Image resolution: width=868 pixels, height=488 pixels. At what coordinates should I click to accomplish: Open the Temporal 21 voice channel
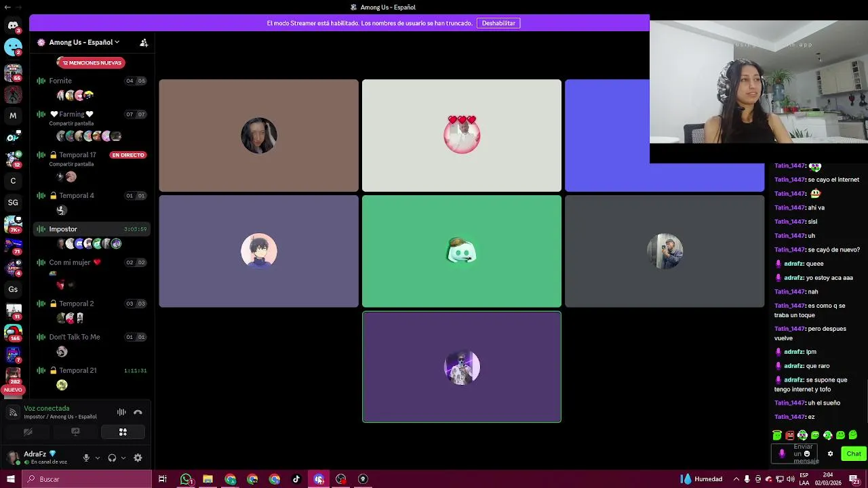click(x=92, y=370)
